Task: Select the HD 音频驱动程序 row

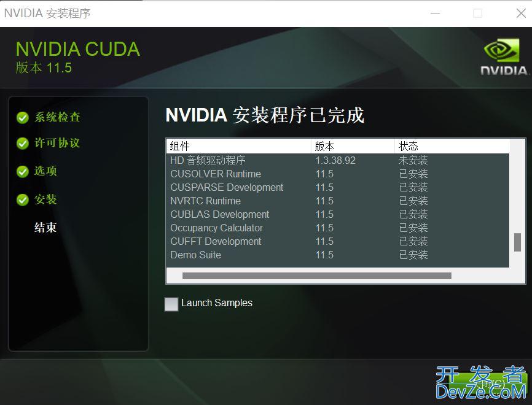Action: (x=338, y=160)
